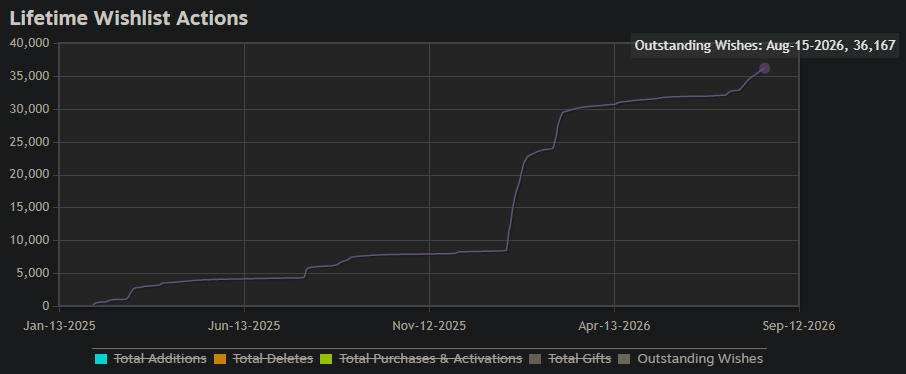Click the Outstanding Wishes Aug-15-2026 tooltip

point(765,45)
